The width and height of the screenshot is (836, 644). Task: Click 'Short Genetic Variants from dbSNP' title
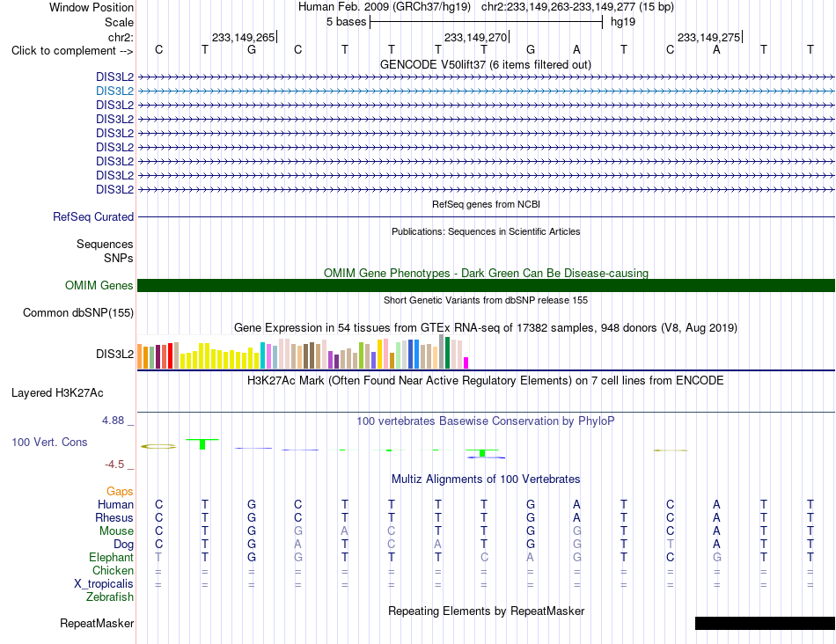(x=486, y=300)
